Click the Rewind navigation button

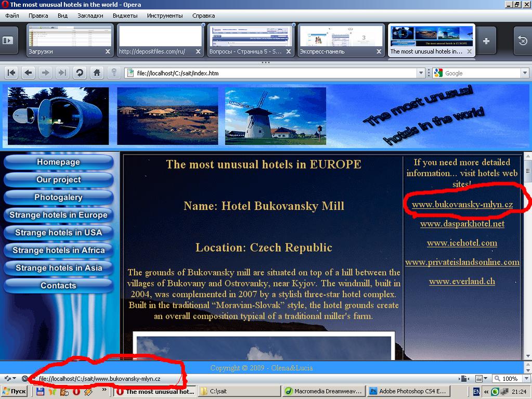pos(11,73)
